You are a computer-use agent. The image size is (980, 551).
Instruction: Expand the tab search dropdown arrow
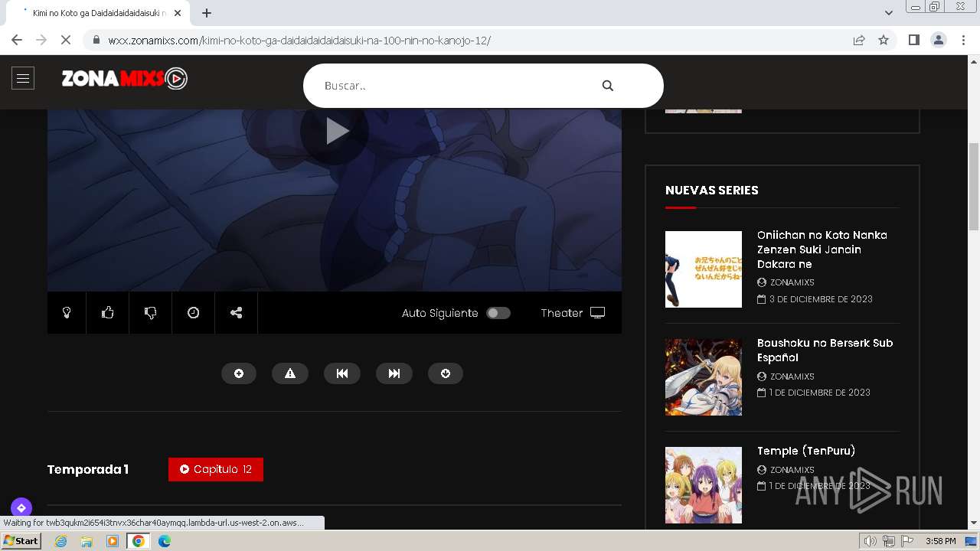tap(889, 13)
